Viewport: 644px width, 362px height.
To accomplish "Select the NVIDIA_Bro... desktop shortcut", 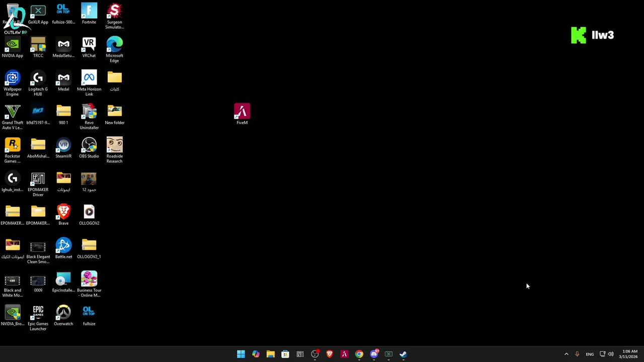I will pos(13,316).
